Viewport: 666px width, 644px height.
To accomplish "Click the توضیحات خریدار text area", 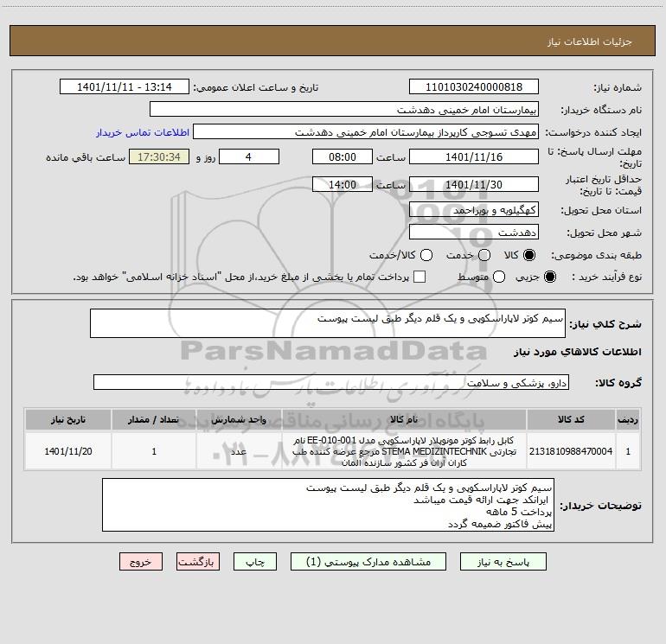I will pos(329,505).
